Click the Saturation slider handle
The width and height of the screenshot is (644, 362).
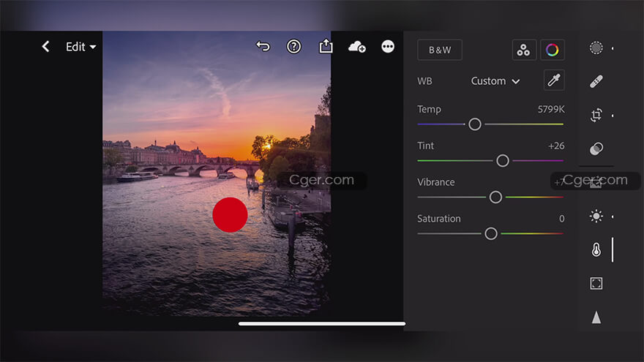tap(491, 233)
